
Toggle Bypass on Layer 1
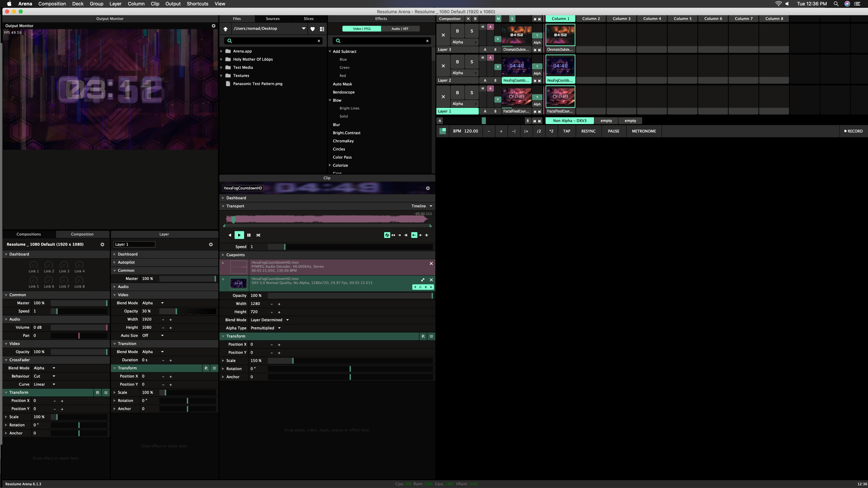[457, 93]
